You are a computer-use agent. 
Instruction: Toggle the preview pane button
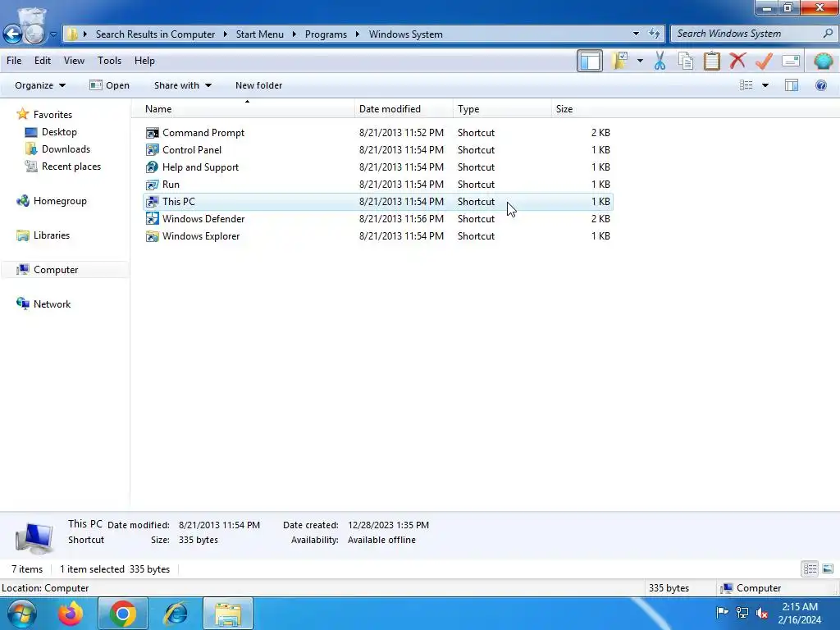(x=792, y=85)
